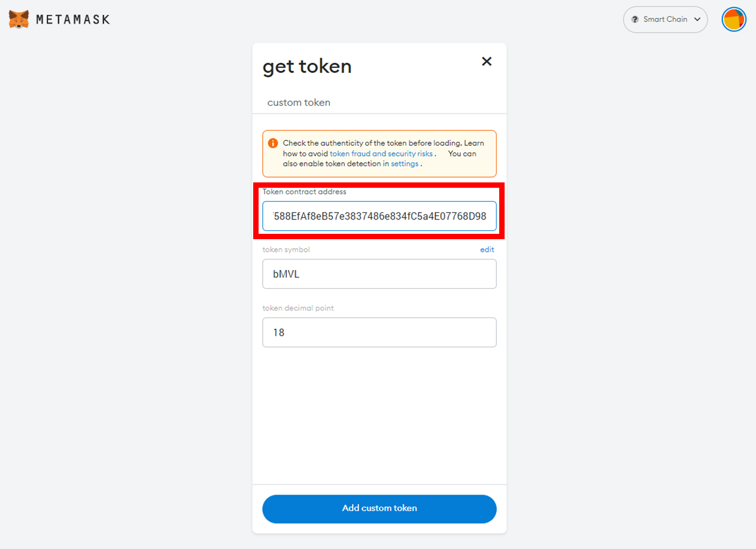Screen dimensions: 756x549
Task: Click the token decimal point field showing 18
Action: tap(379, 333)
